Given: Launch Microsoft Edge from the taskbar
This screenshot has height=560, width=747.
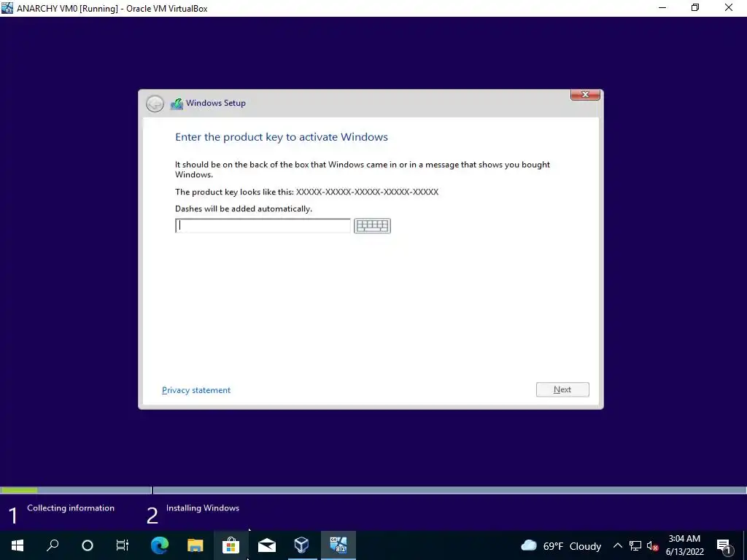Looking at the screenshot, I should [160, 545].
